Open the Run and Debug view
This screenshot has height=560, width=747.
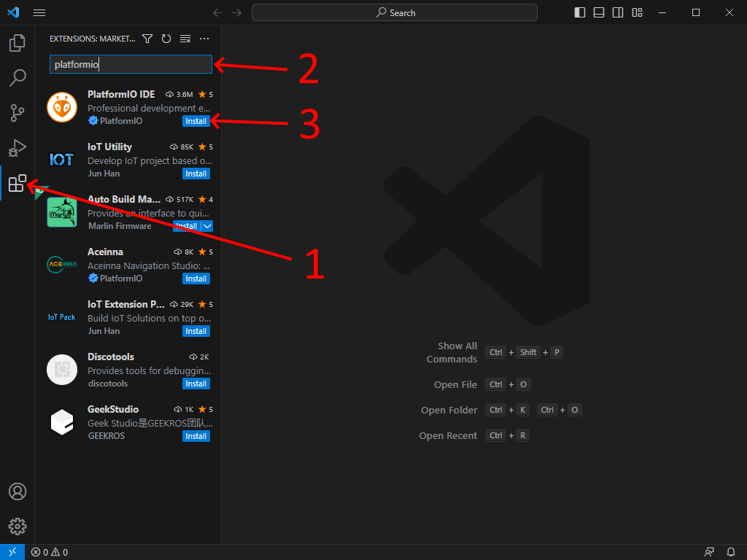click(x=18, y=147)
